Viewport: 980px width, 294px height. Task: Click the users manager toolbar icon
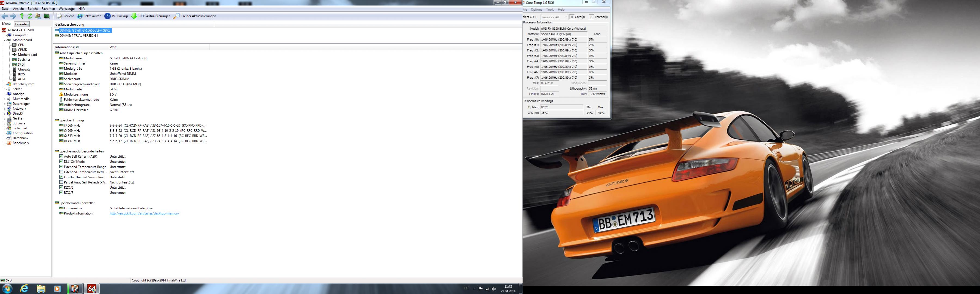[x=38, y=16]
